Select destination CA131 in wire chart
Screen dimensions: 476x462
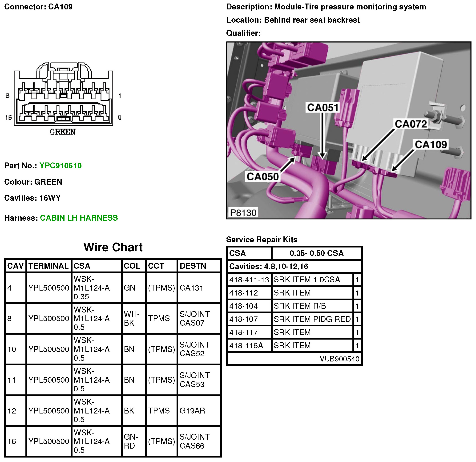[191, 288]
